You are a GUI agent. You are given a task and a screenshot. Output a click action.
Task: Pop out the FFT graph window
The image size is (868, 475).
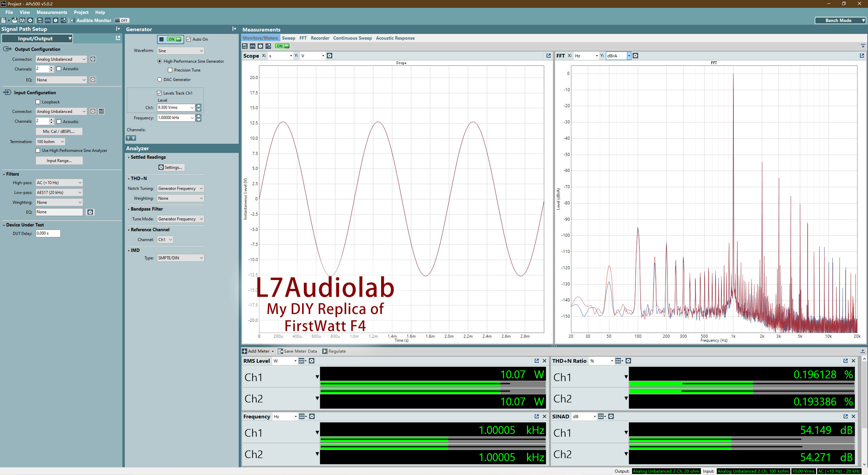(862, 56)
